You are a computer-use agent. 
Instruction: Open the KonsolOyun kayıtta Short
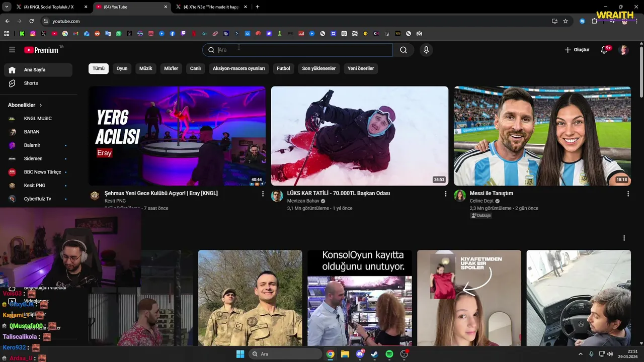[360, 298]
